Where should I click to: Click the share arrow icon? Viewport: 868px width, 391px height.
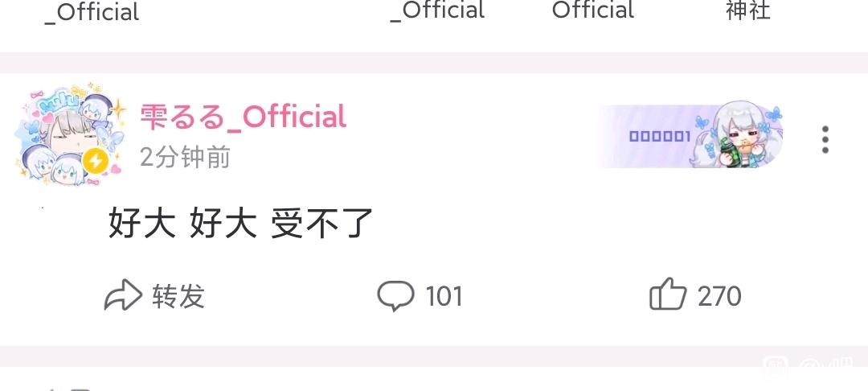pos(123,294)
